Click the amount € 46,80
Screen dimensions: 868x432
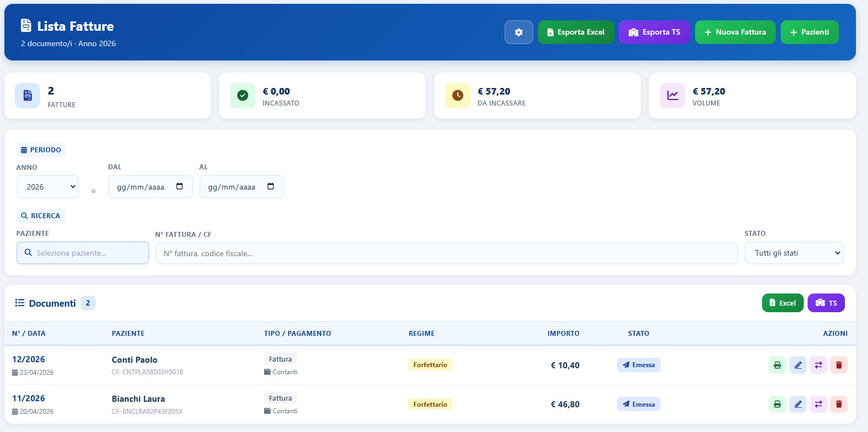(x=565, y=405)
